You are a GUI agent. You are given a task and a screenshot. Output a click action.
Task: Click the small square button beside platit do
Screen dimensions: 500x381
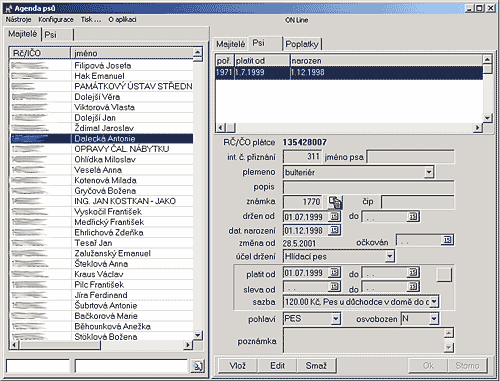pos(444,275)
